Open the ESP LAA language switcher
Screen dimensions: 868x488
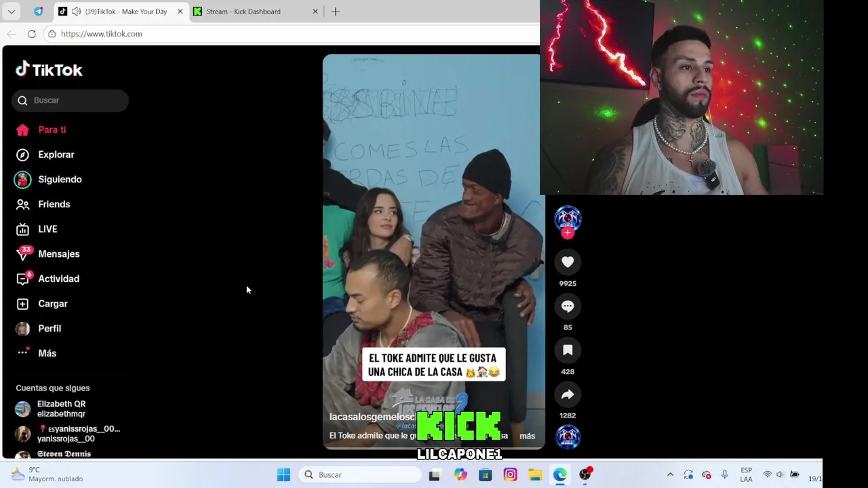[x=746, y=475]
